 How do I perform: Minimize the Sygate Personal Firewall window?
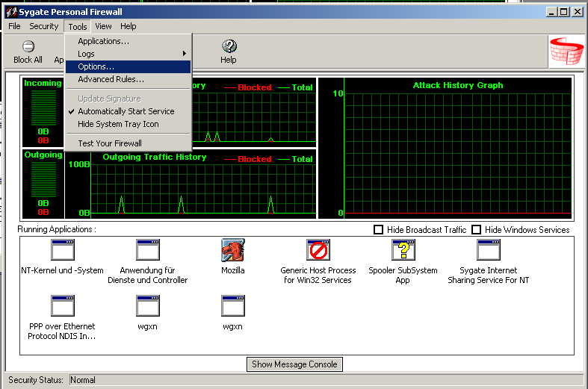pos(551,12)
